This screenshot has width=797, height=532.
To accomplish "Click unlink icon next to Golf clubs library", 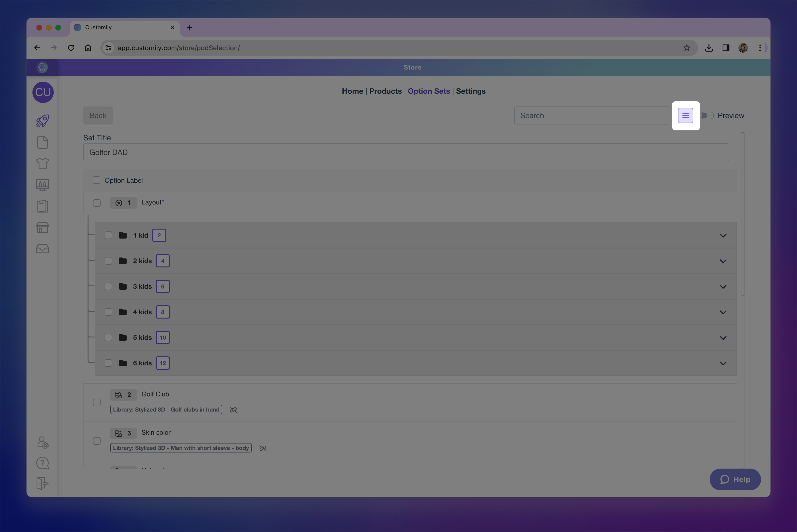I will [233, 410].
